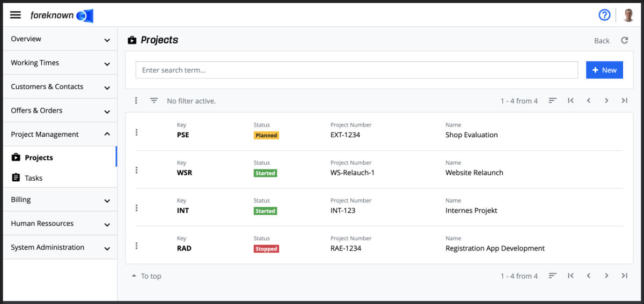Click the New project button

(x=604, y=70)
